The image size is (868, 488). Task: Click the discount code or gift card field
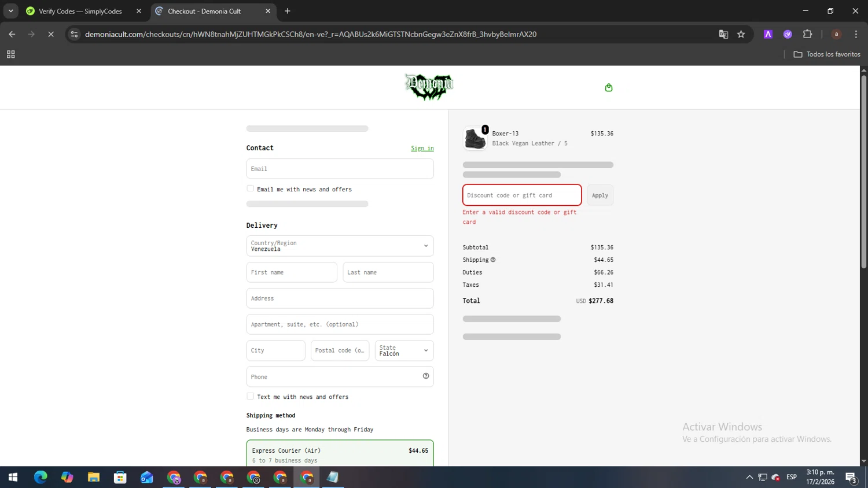pos(522,195)
